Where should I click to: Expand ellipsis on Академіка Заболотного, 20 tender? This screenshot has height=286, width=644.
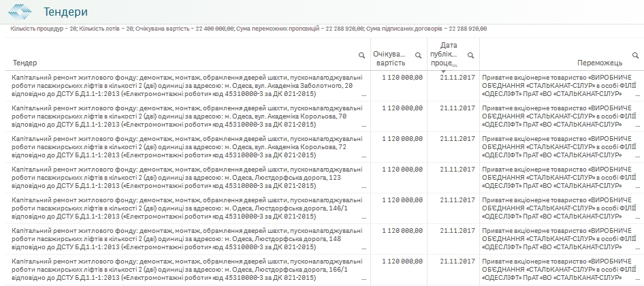364,96
